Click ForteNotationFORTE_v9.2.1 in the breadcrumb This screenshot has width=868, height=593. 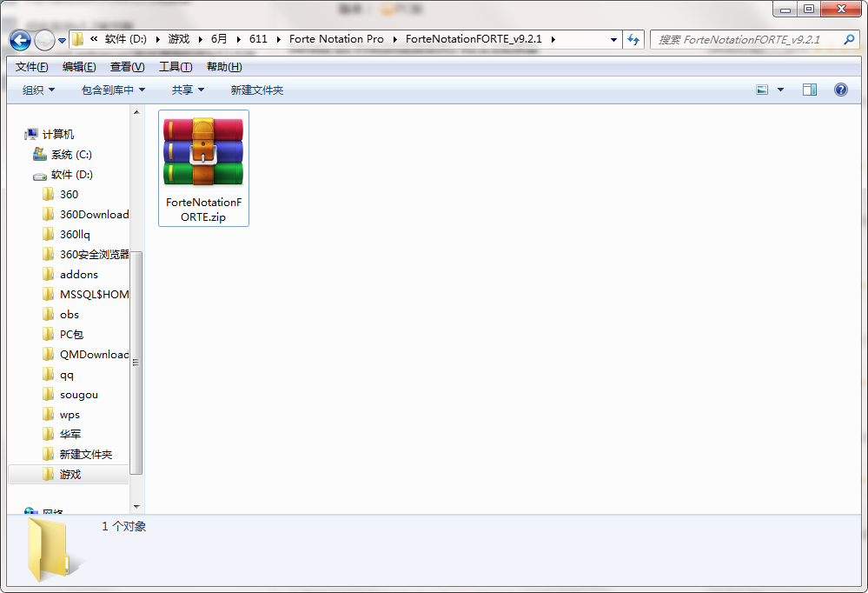coord(474,39)
